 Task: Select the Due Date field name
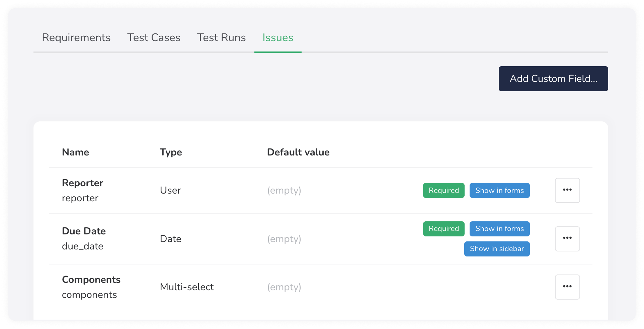84,231
